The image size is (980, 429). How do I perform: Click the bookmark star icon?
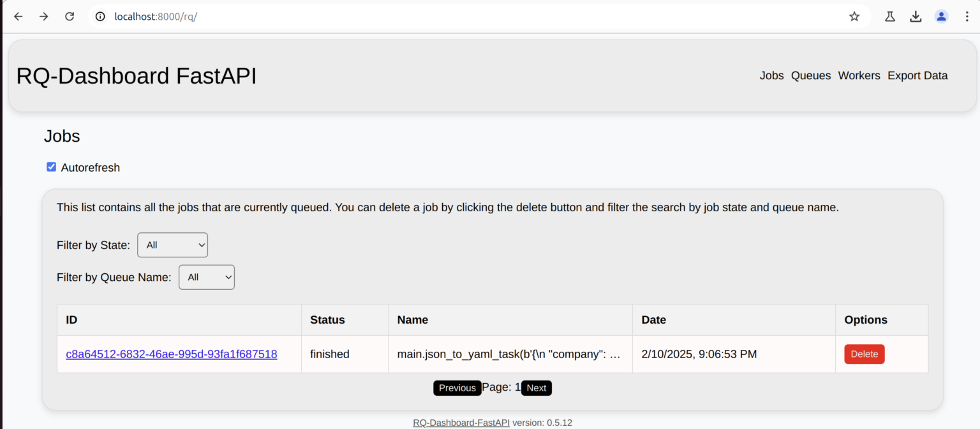click(x=854, y=16)
